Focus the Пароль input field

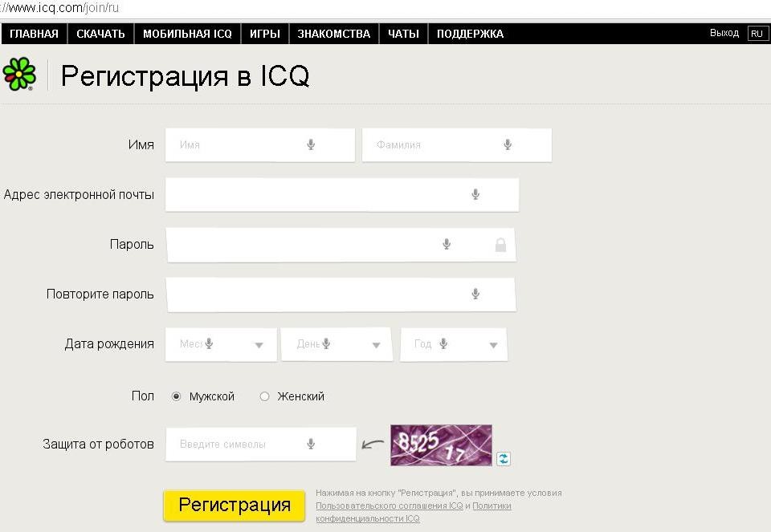[x=341, y=244]
